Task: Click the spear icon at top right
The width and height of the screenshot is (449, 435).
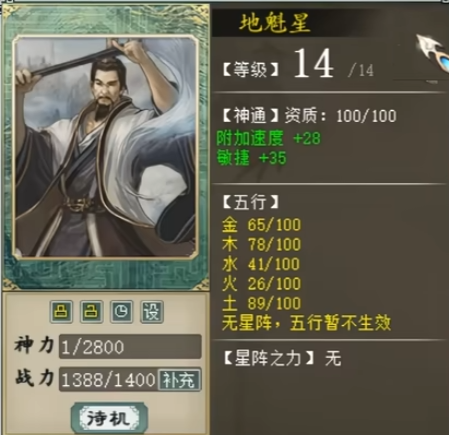Action: pyautogui.click(x=432, y=53)
